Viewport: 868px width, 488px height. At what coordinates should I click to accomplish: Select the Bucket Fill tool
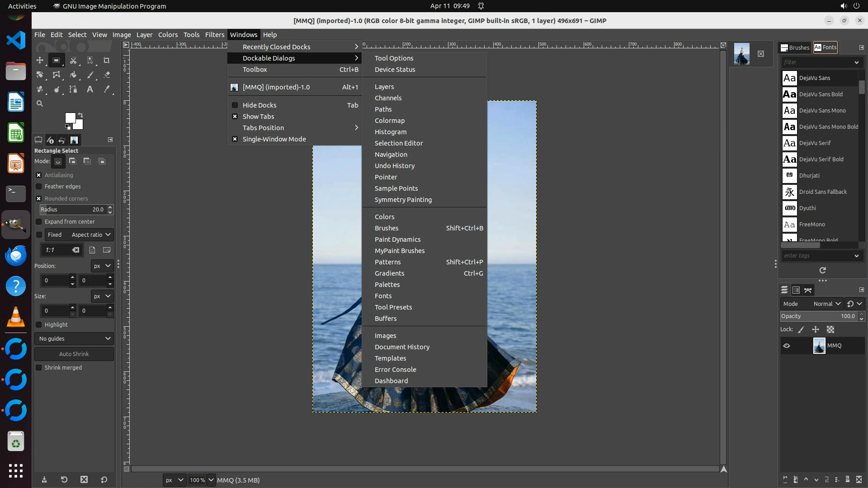(x=73, y=75)
